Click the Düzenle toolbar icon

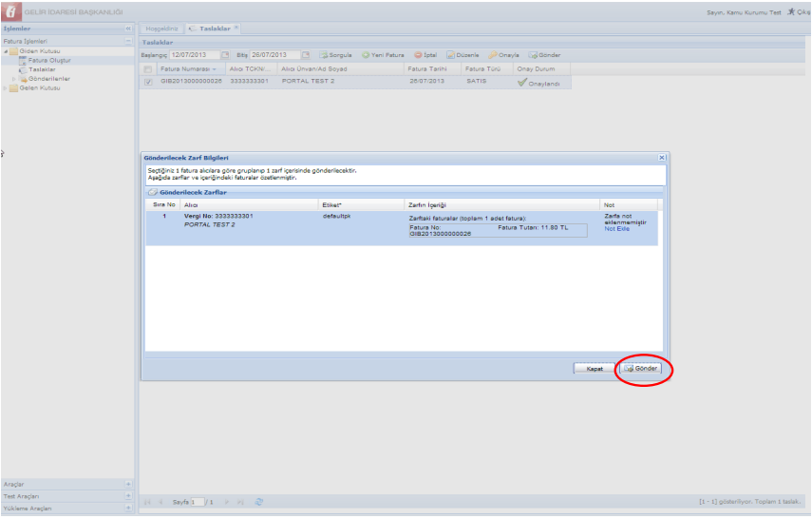tap(451, 55)
